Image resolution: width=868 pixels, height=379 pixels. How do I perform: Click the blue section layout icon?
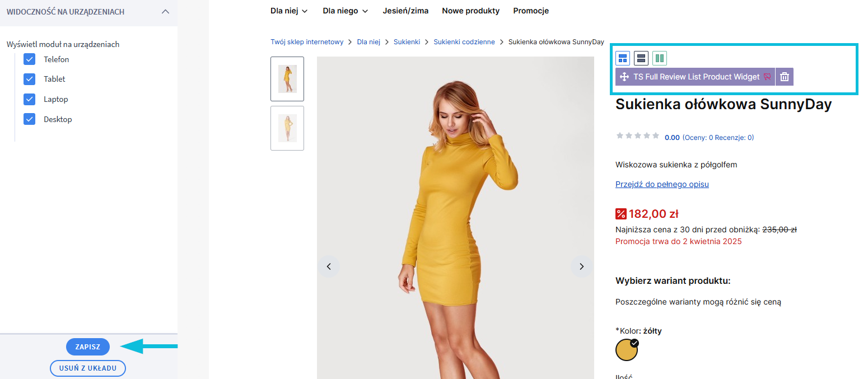coord(623,58)
